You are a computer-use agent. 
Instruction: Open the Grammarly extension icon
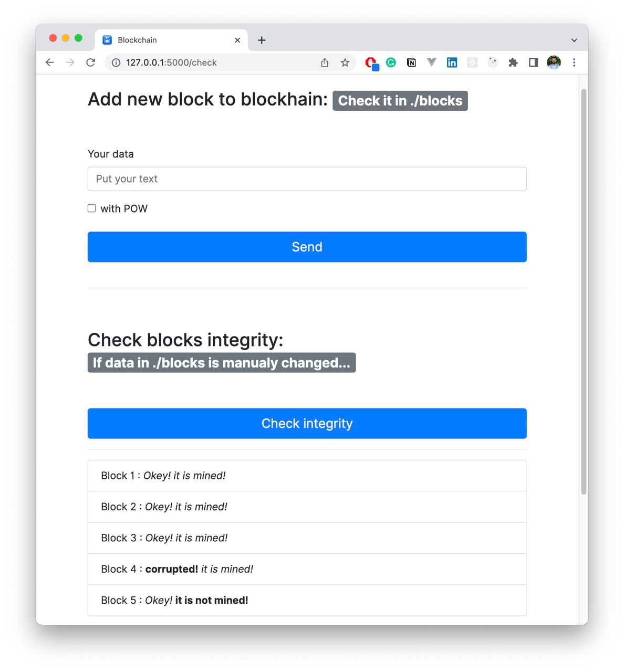click(391, 62)
